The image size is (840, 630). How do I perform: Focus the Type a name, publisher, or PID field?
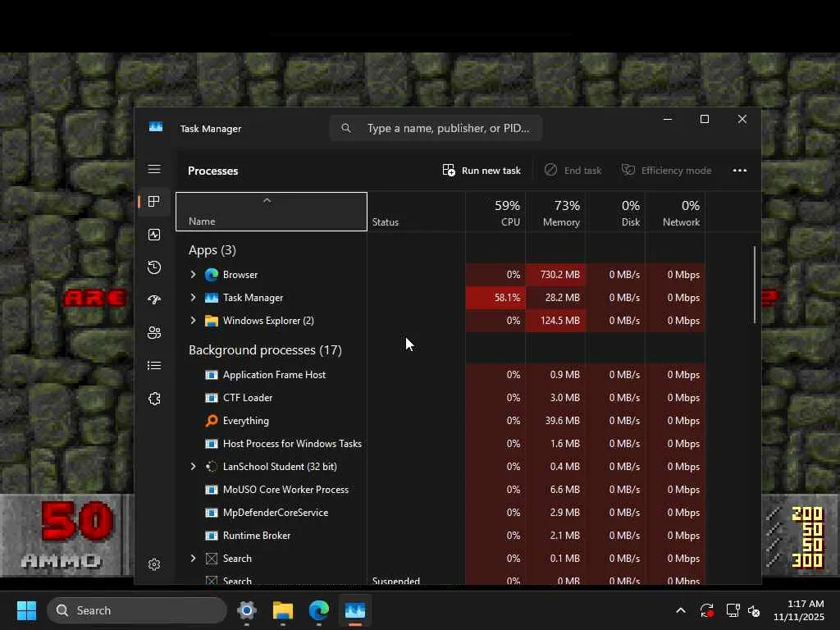pyautogui.click(x=436, y=128)
